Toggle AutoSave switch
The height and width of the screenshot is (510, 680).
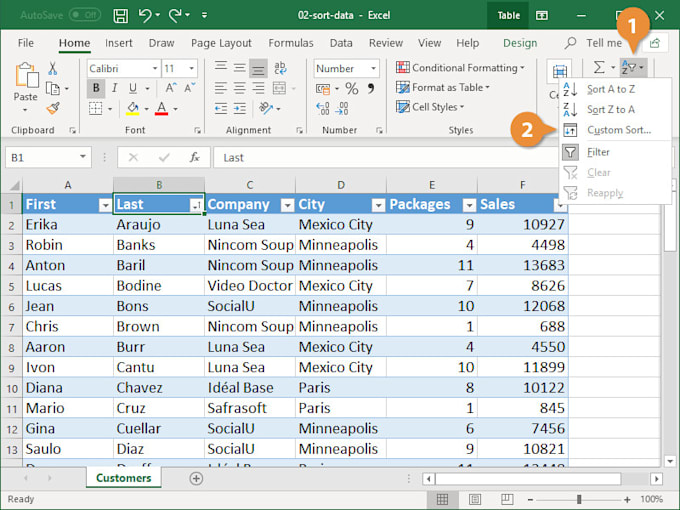click(85, 16)
